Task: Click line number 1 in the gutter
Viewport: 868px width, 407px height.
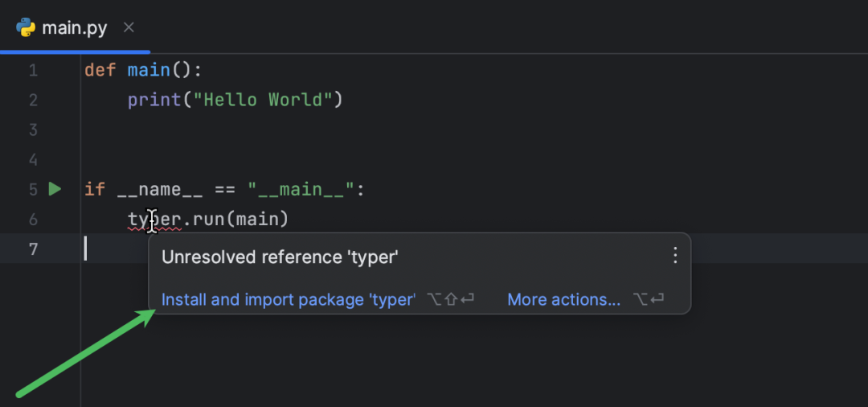Action: (x=33, y=70)
